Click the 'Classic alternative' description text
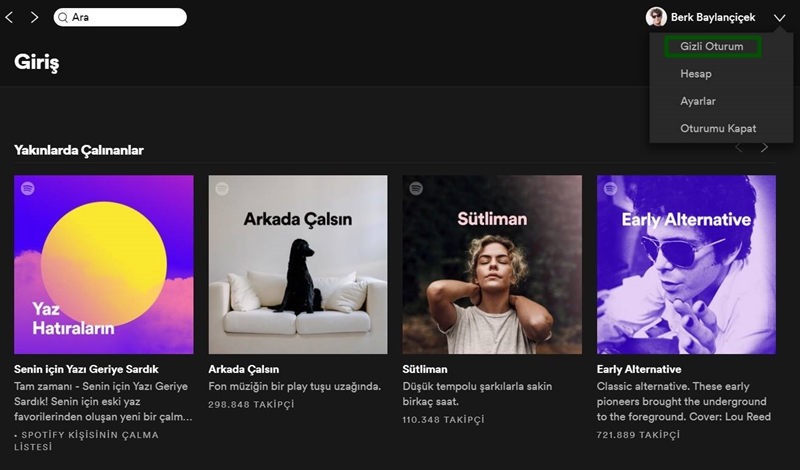This screenshot has height=470, width=800. [684, 402]
